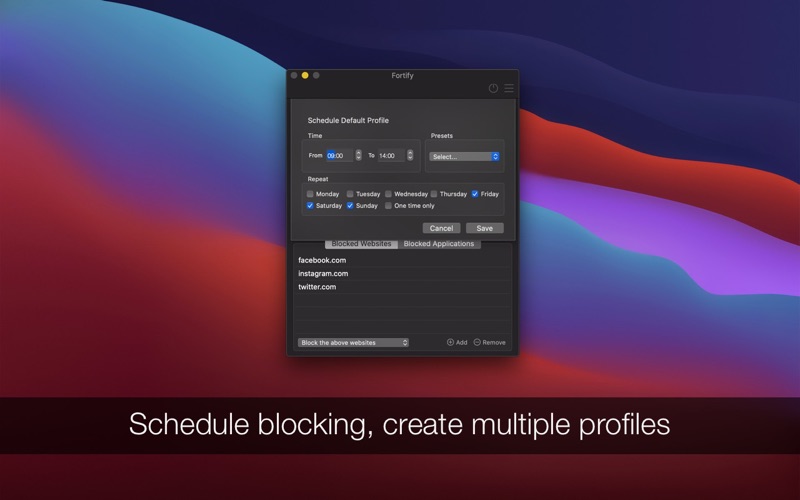The height and width of the screenshot is (500, 800).
Task: Click the Save button
Action: [x=485, y=228]
